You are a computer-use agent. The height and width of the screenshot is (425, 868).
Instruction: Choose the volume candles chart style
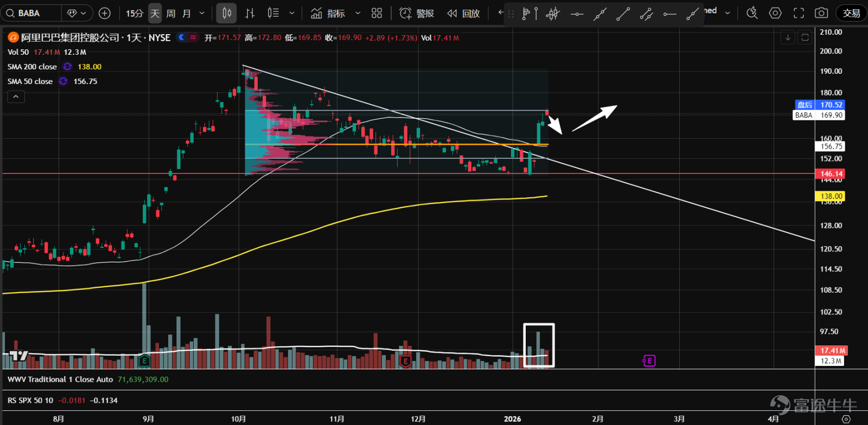coord(273,13)
